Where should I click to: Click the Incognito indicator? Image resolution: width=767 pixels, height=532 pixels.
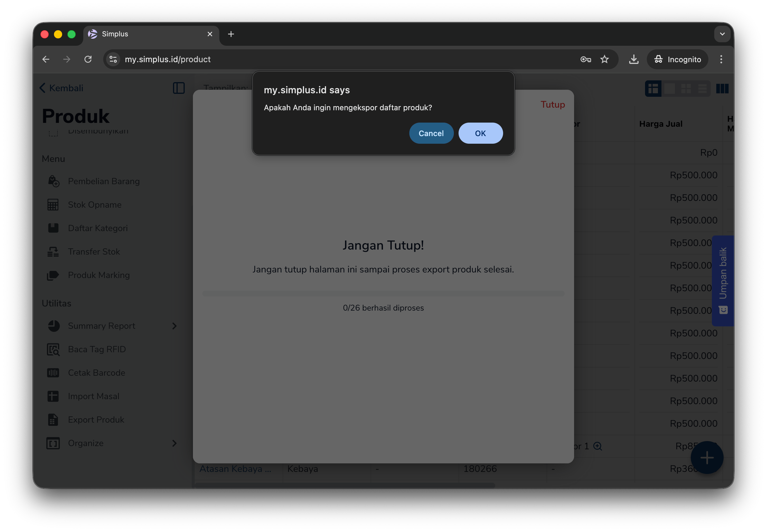point(677,59)
